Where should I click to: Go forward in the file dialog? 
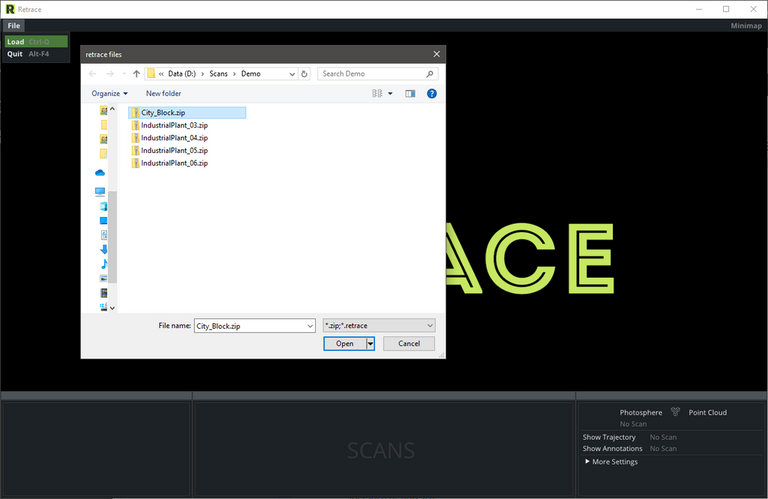110,74
